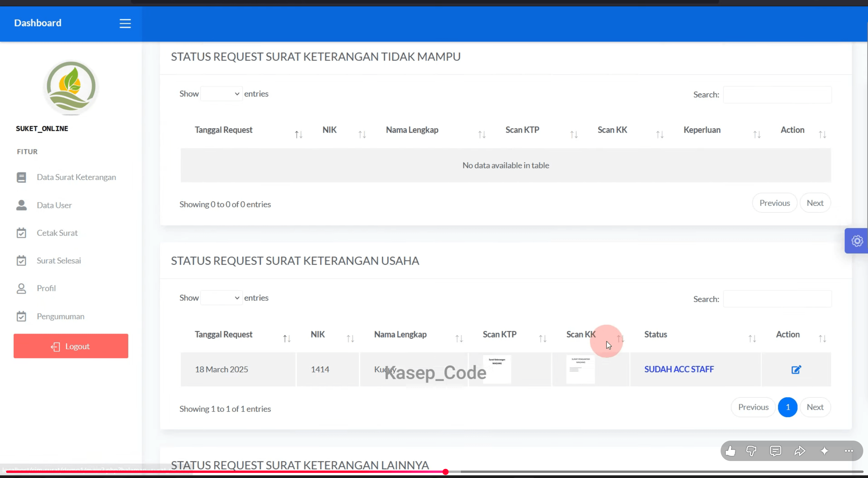The width and height of the screenshot is (868, 478).
Task: Open Data Surat Keterangan menu
Action: 76,177
